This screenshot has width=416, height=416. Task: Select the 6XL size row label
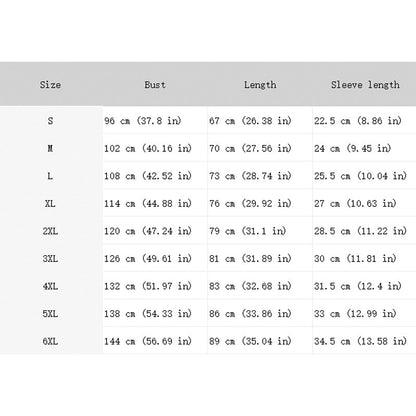click(50, 341)
